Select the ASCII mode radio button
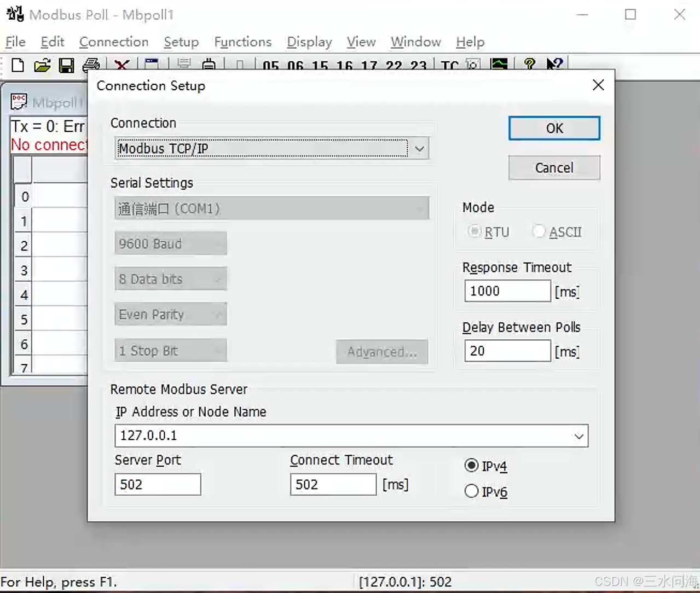This screenshot has width=700, height=593. click(x=539, y=231)
